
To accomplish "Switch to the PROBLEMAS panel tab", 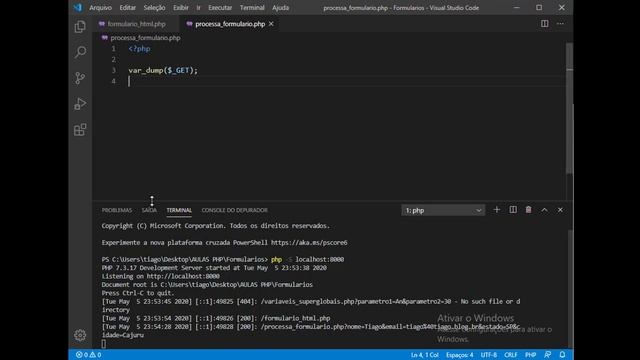I will click(117, 210).
